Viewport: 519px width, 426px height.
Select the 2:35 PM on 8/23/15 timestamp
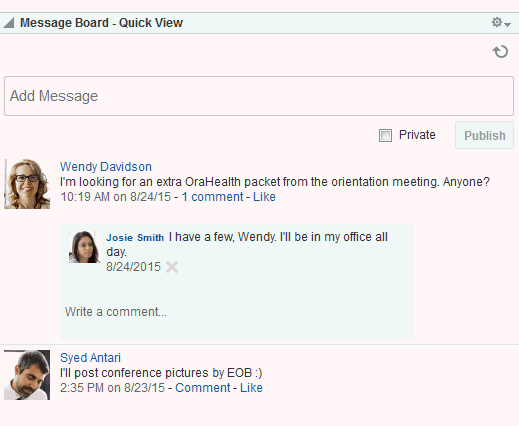[112, 388]
